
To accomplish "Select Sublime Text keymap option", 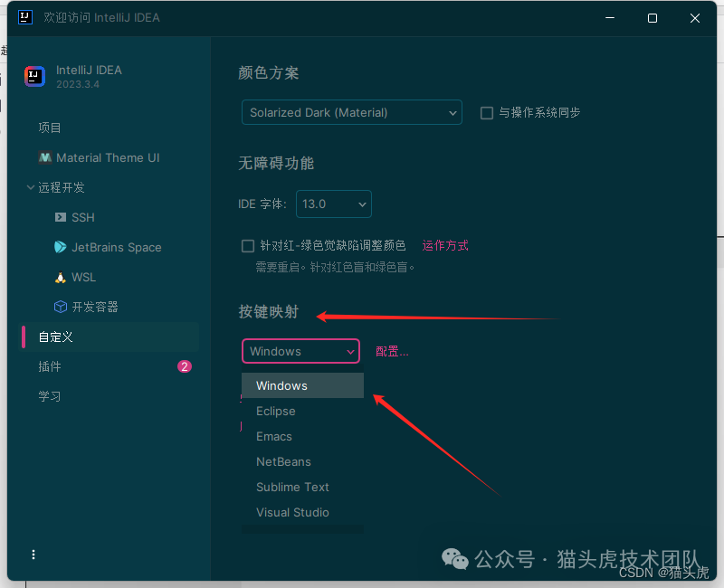I will pyautogui.click(x=302, y=488).
